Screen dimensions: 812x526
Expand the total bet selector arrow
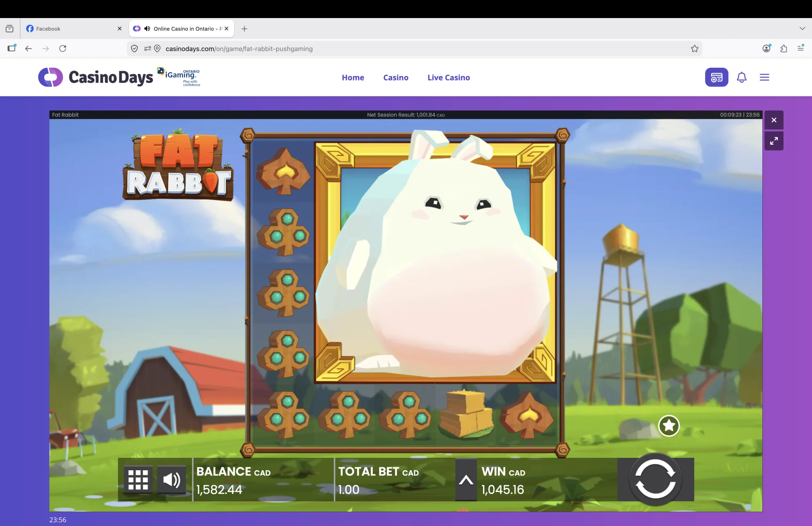(466, 480)
